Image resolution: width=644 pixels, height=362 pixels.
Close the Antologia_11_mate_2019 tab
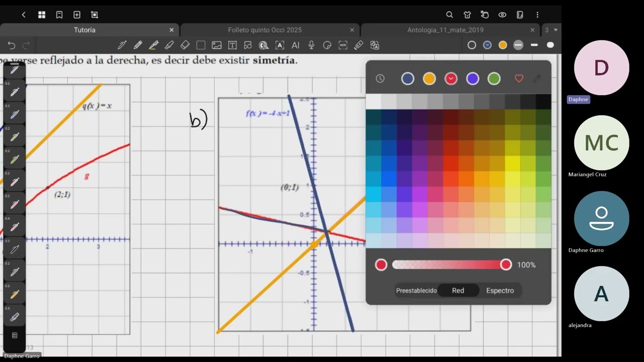point(532,30)
